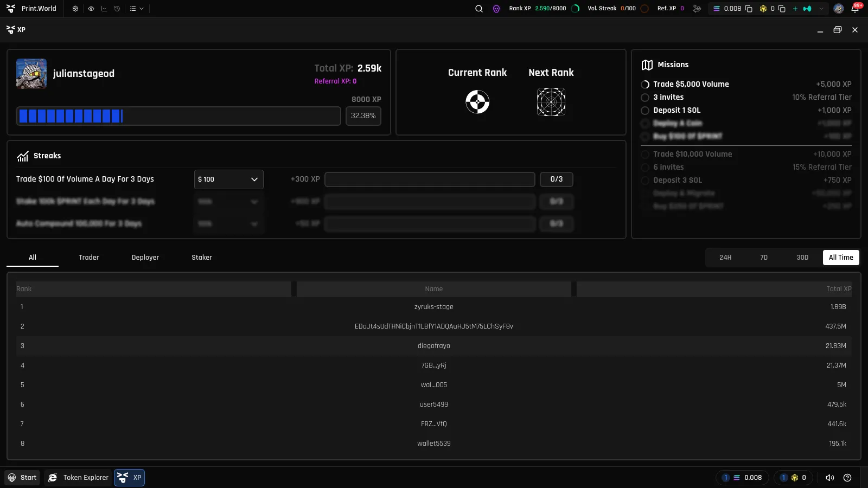Click the user5499 leaderboard entry
Viewport: 868px width, 488px height.
pos(434,404)
